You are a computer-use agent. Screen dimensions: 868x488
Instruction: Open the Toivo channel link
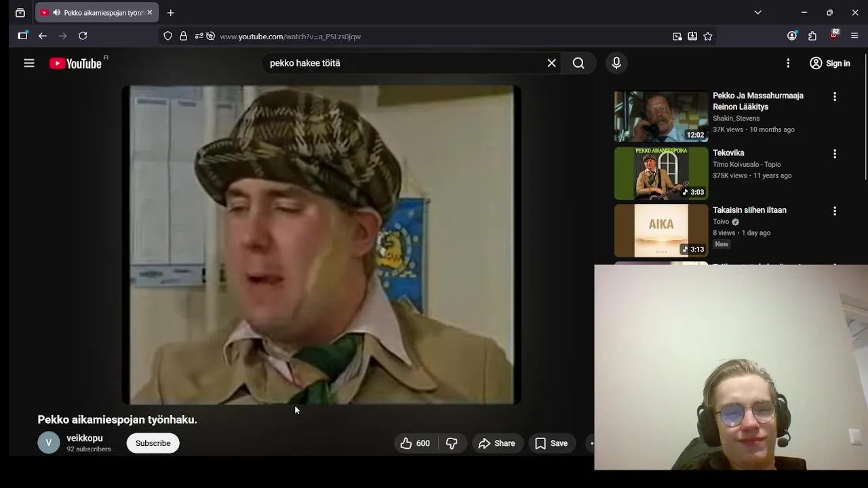click(x=721, y=222)
